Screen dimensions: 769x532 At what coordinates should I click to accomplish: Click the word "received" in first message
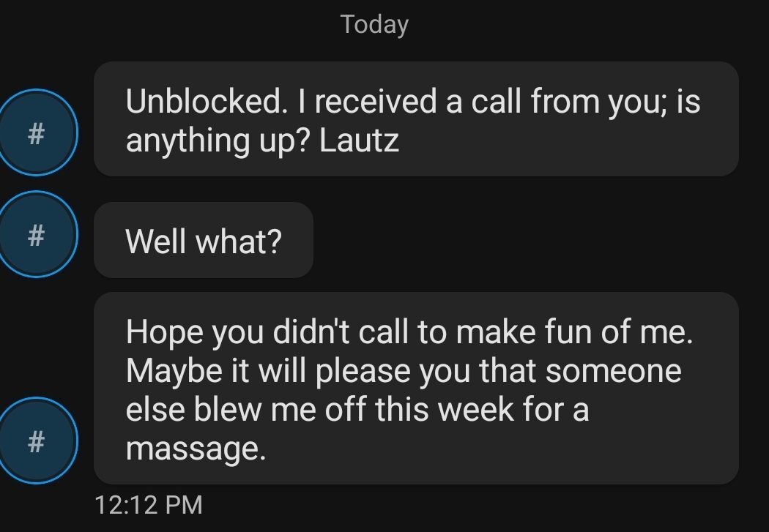tap(375, 101)
